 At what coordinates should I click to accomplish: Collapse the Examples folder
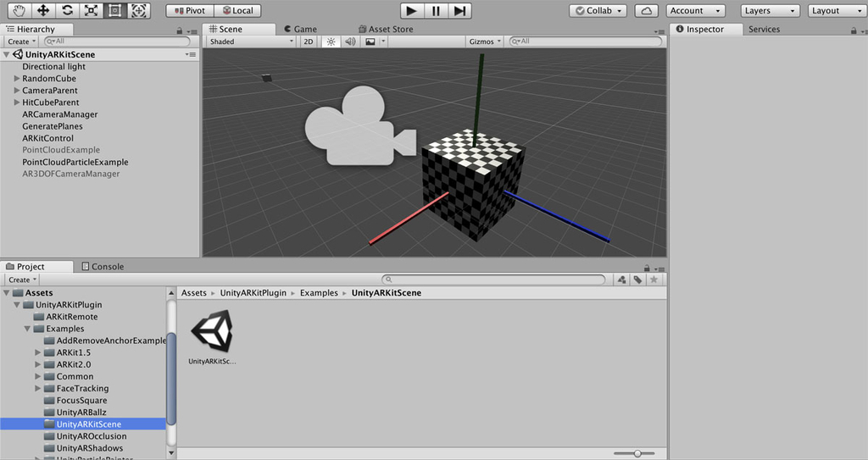27,329
